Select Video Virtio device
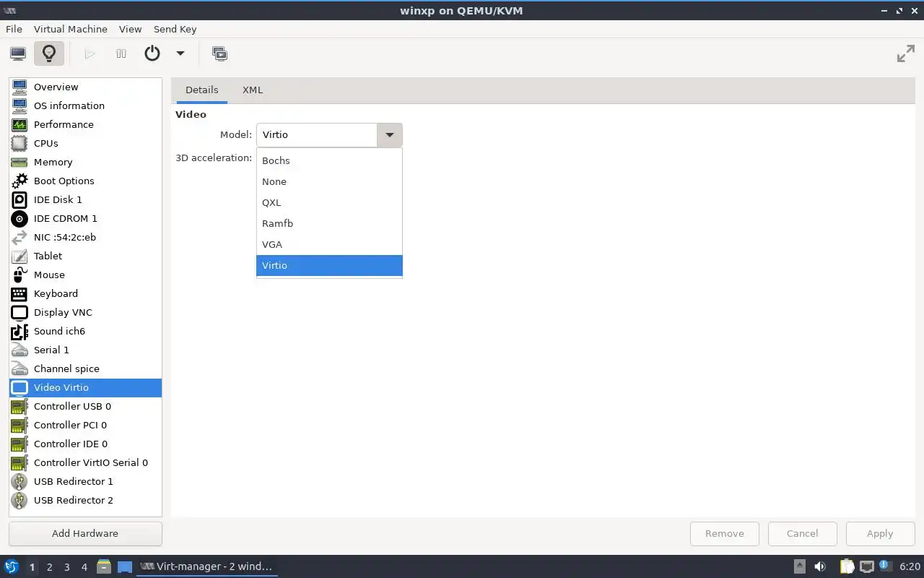The image size is (924, 578). (85, 387)
